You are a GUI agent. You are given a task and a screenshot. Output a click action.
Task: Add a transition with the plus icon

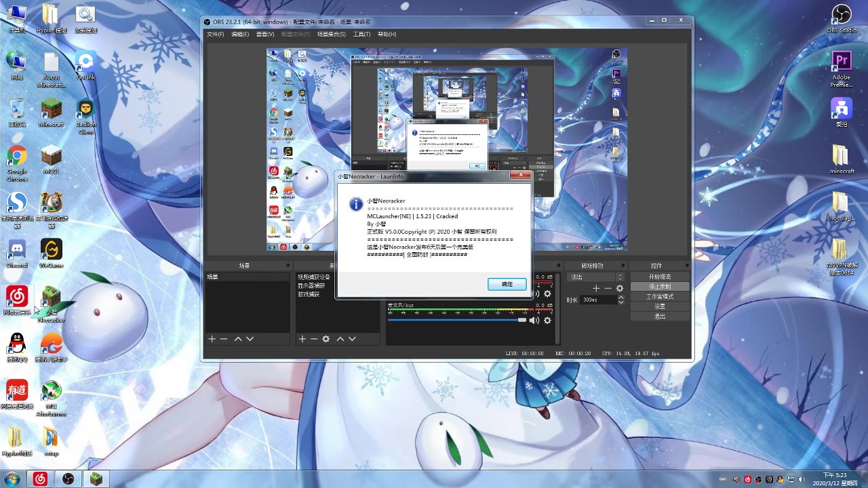[596, 288]
